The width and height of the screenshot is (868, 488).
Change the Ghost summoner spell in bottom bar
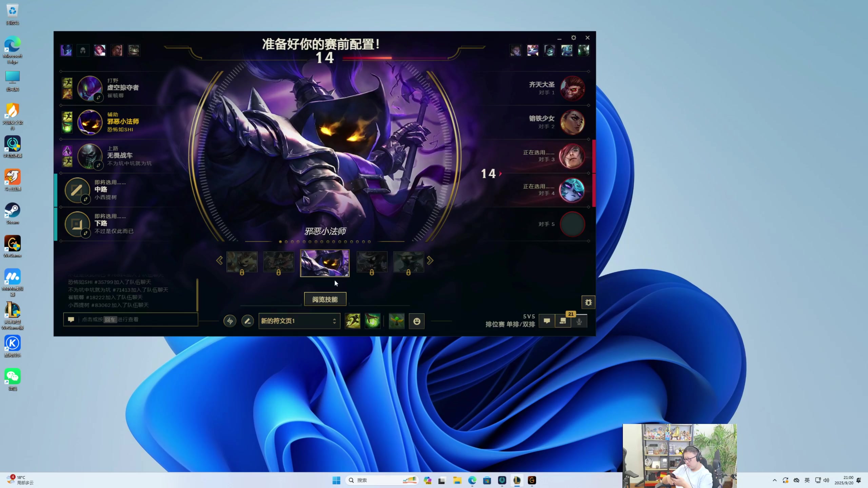click(353, 321)
